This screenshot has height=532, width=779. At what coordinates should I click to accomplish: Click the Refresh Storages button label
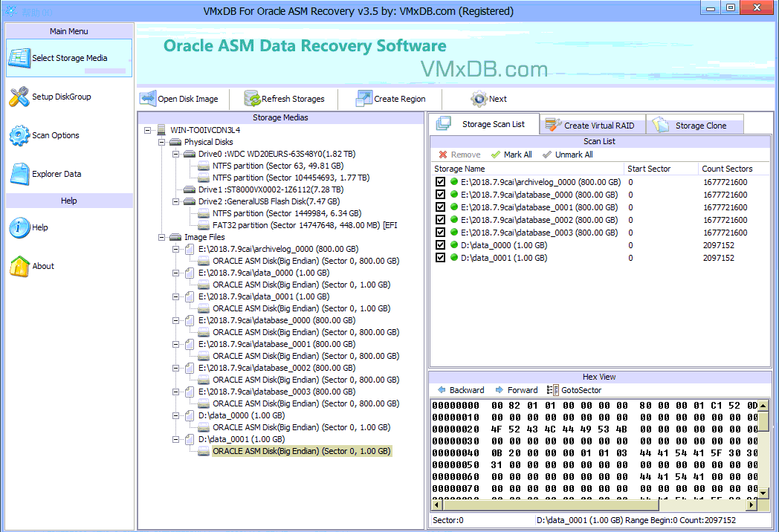(293, 99)
